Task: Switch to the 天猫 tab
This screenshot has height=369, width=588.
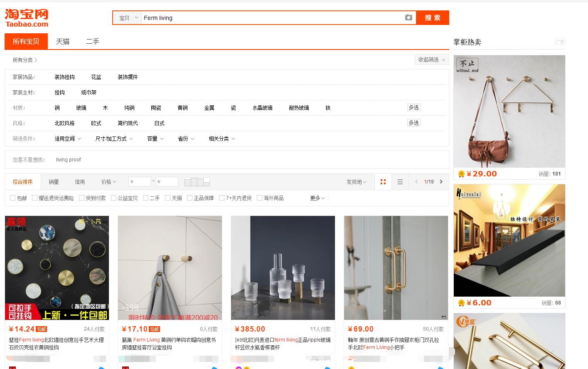Action: pos(63,41)
